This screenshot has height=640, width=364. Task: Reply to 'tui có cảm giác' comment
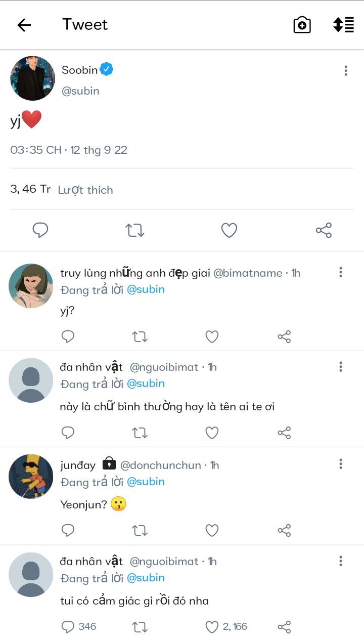[68, 627]
